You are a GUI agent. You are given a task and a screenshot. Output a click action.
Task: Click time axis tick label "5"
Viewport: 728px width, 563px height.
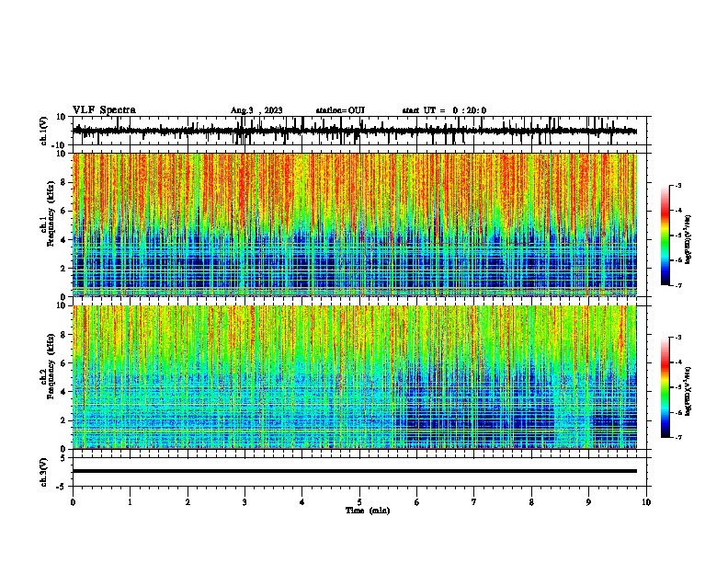click(359, 502)
